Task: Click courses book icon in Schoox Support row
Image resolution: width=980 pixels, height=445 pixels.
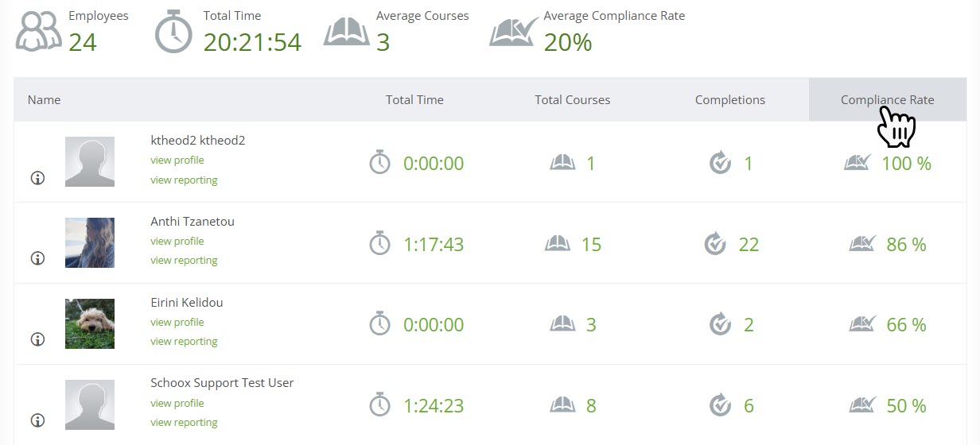Action: coord(562,405)
